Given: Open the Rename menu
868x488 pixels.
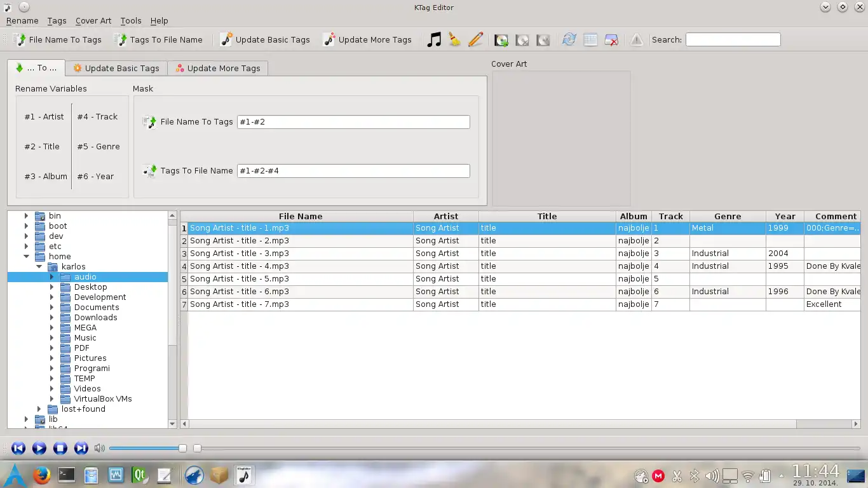Looking at the screenshot, I should click(x=22, y=21).
